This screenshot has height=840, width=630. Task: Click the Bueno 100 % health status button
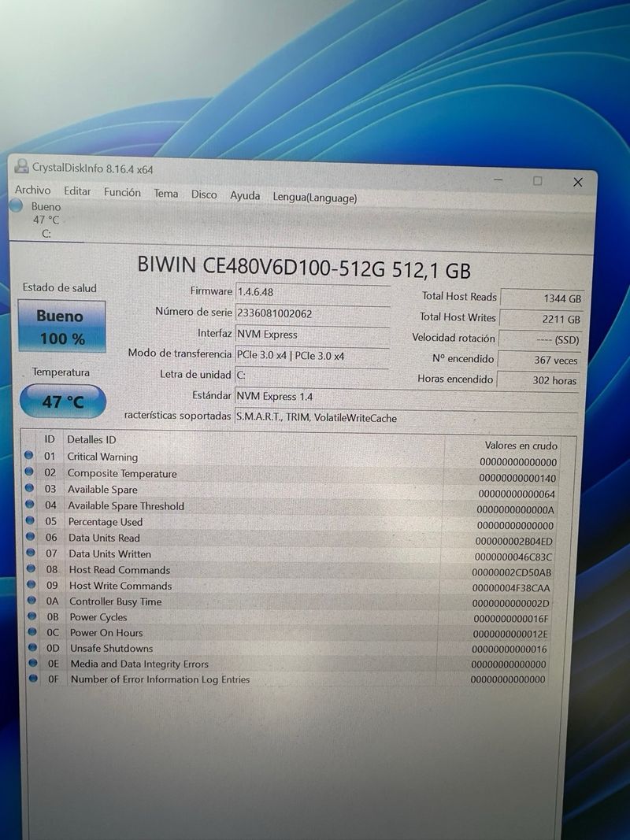coord(61,327)
